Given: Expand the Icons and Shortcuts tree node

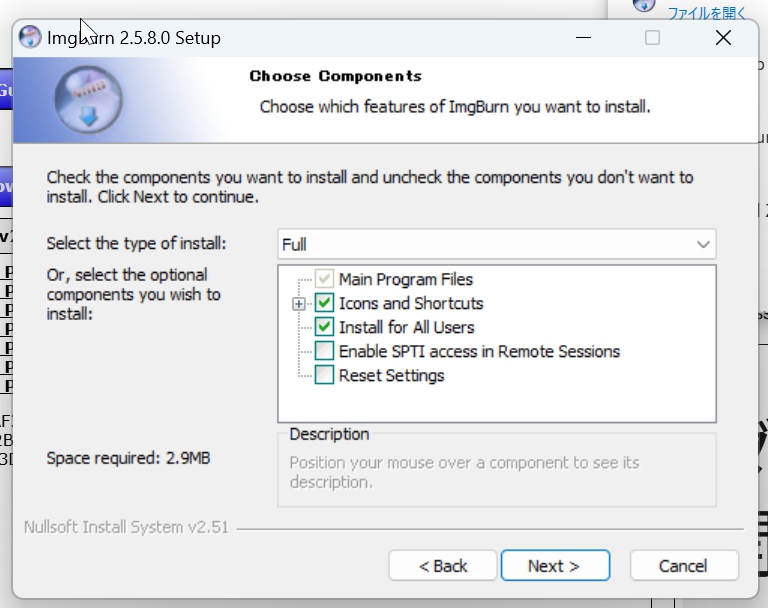Looking at the screenshot, I should coord(298,304).
